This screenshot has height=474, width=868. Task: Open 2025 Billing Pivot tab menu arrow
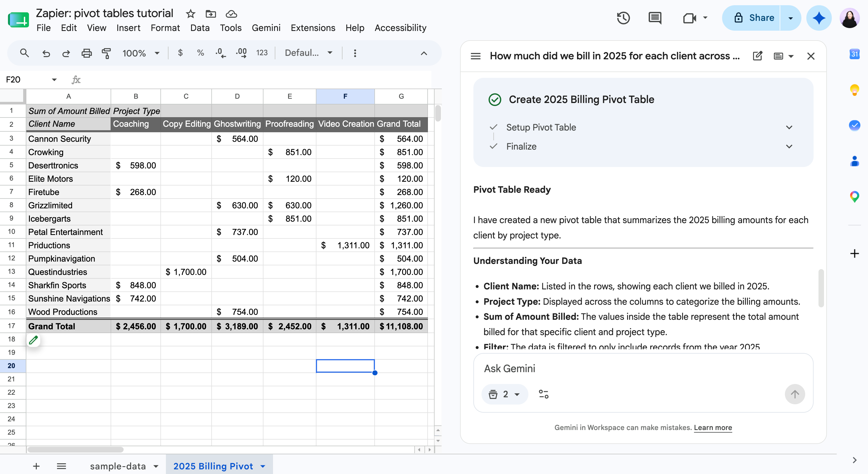click(x=263, y=466)
